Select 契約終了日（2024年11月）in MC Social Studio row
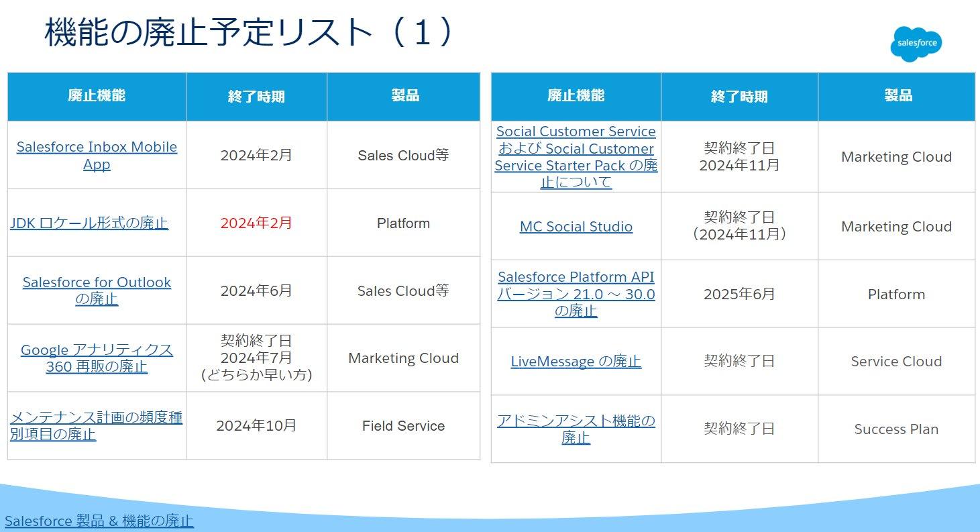980x532 pixels. click(739, 225)
